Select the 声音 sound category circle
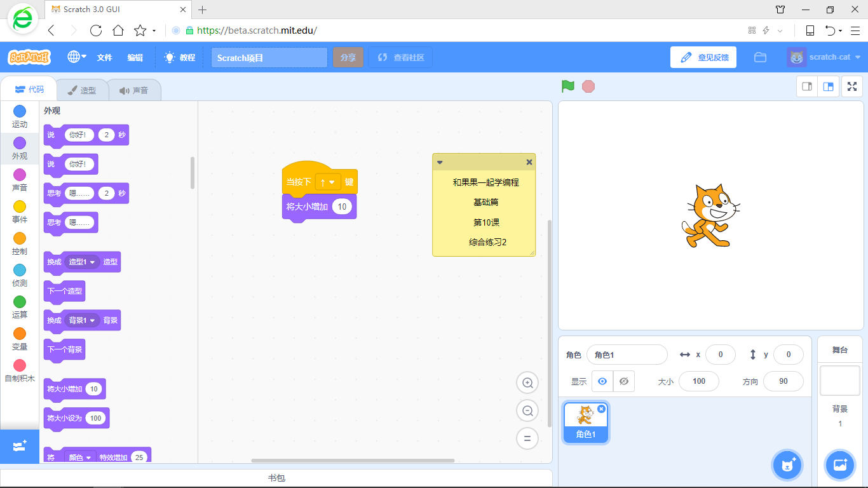The image size is (868, 488). pos(20,175)
